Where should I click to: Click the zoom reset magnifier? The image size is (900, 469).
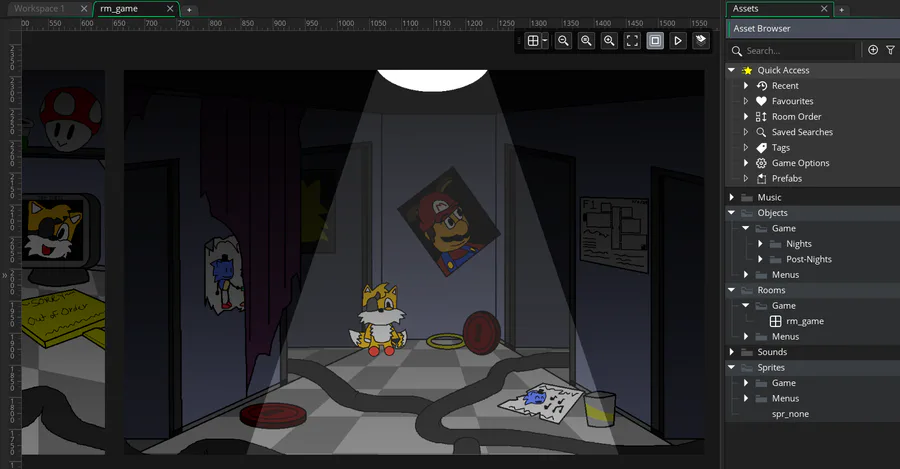586,41
